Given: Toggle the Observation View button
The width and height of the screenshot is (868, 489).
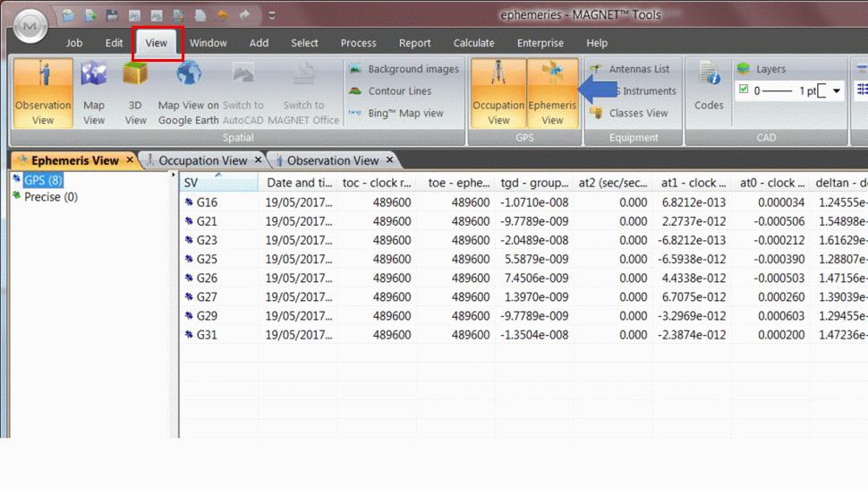Looking at the screenshot, I should point(43,93).
